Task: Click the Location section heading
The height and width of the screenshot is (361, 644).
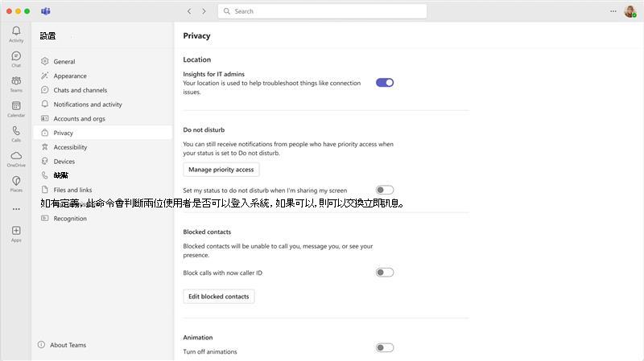Action: tap(197, 59)
